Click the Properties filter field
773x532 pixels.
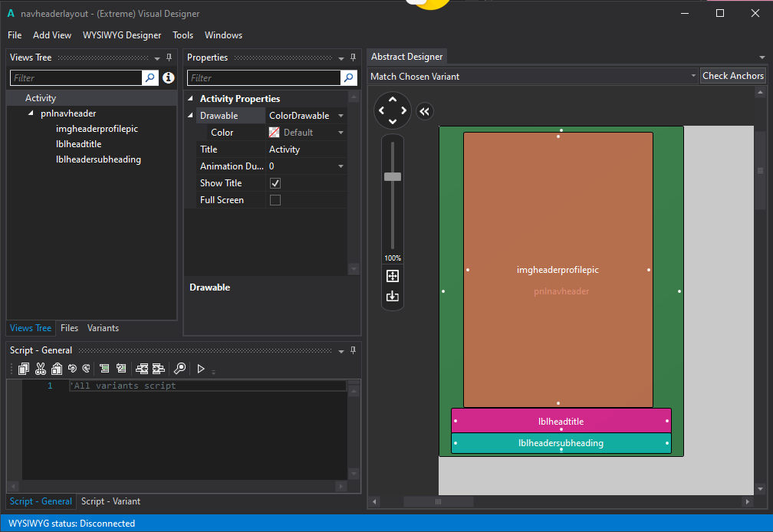[264, 78]
